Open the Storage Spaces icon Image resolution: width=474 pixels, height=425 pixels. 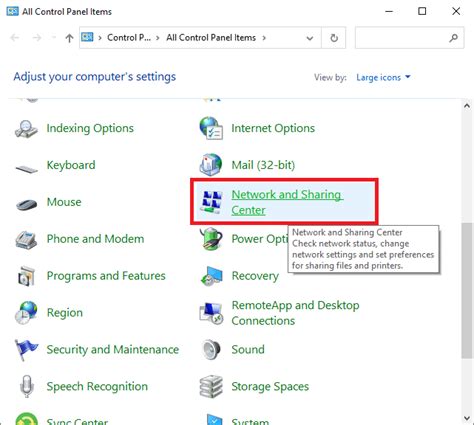tap(211, 386)
